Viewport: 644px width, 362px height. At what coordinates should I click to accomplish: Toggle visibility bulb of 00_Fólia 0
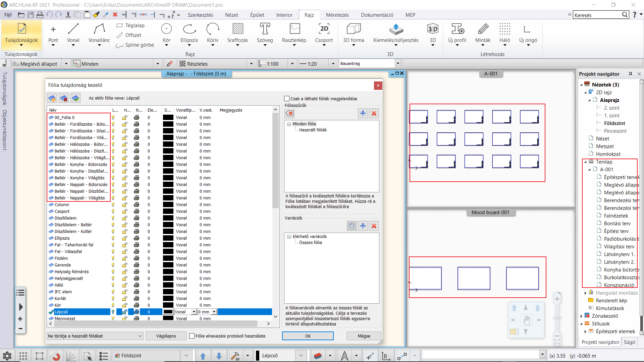(x=113, y=118)
